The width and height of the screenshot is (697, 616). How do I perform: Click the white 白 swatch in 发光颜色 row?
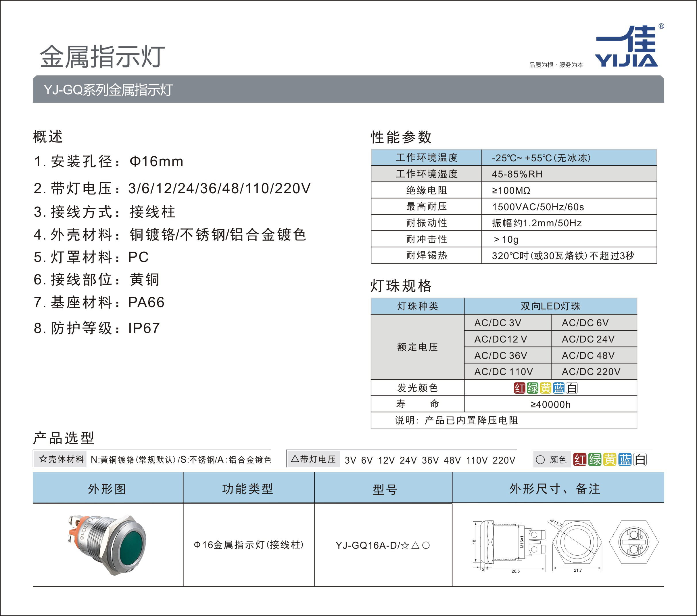(571, 388)
